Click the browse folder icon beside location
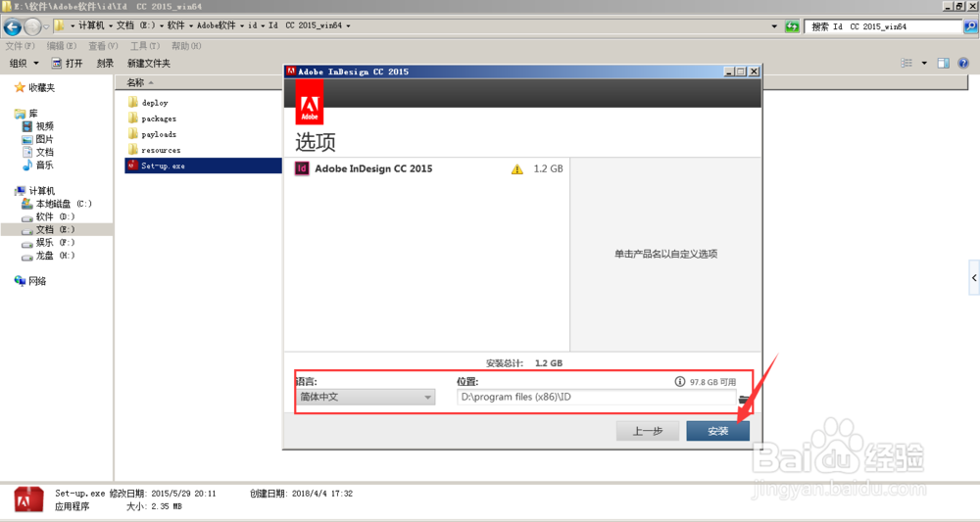980x522 pixels. coord(744,399)
